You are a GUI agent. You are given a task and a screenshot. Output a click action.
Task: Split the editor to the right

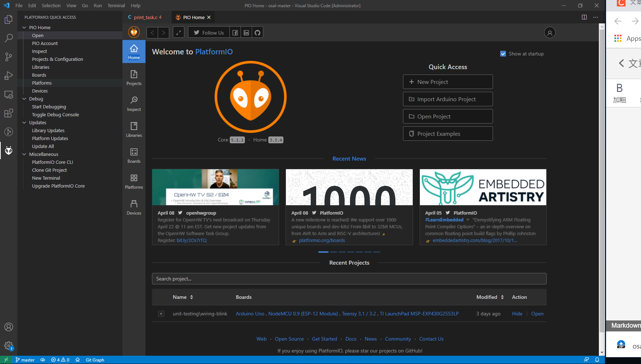[x=584, y=17]
